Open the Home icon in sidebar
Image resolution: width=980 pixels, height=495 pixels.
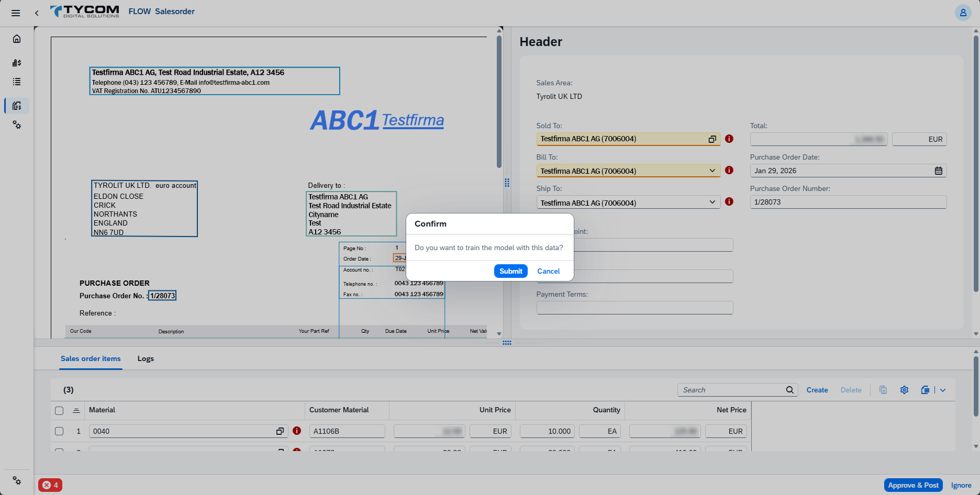16,39
